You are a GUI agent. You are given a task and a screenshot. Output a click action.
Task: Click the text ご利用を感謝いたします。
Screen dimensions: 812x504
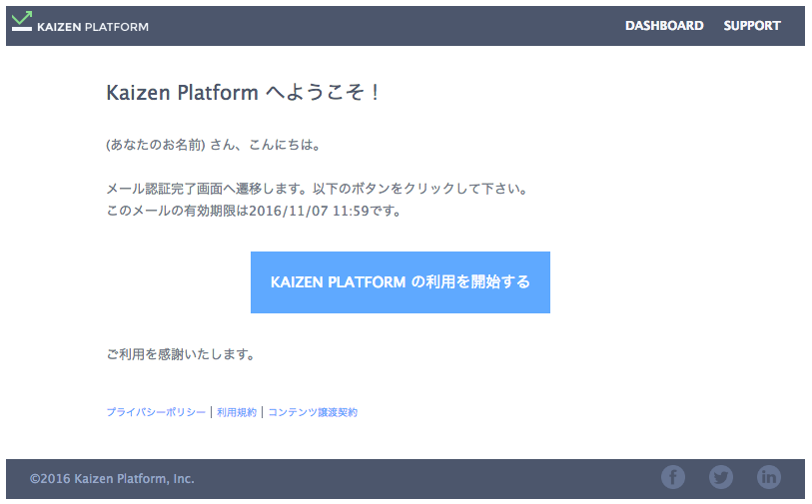coord(181,354)
